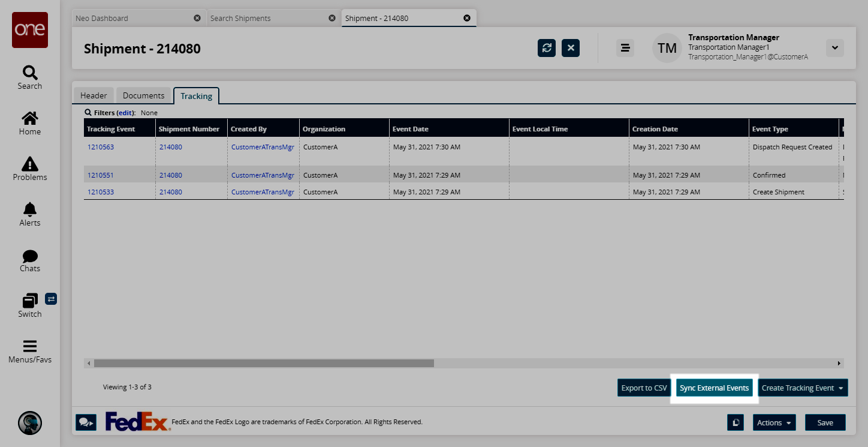Open Chats in the sidebar

point(30,260)
